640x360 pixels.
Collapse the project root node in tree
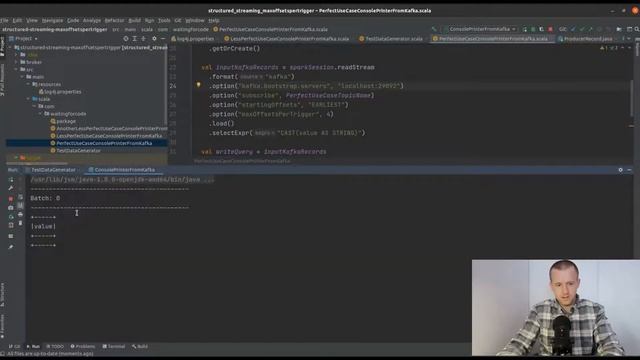click(x=10, y=47)
